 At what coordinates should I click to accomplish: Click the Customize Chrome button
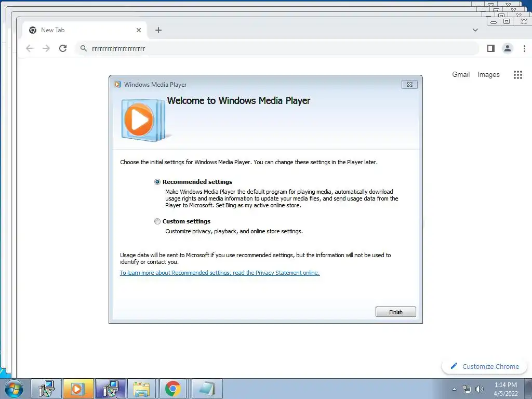[x=485, y=366]
